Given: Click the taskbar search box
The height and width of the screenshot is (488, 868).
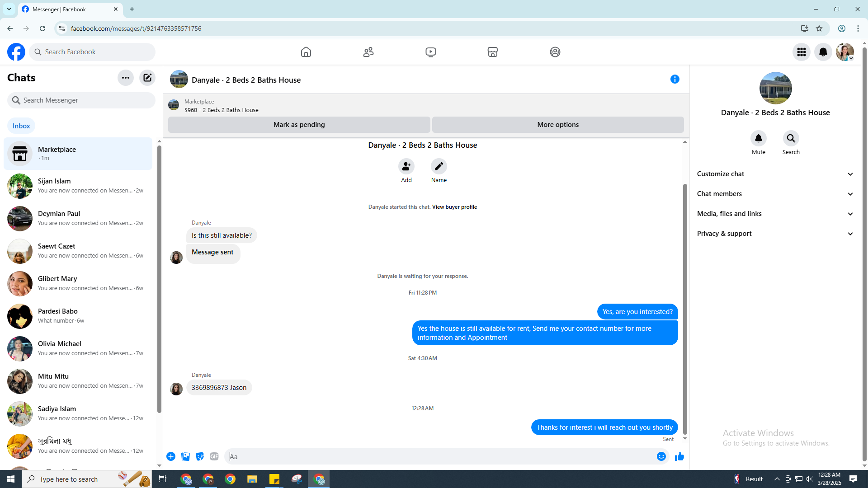Looking at the screenshot, I should click(x=87, y=479).
